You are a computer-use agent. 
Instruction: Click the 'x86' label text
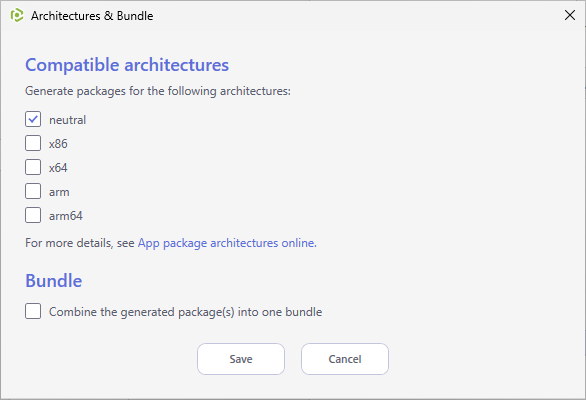tap(58, 144)
